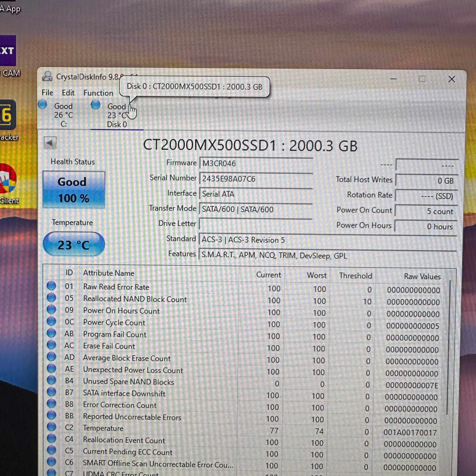476x476 pixels.
Task: Click status orb of Temperature attribute row
Action: click(51, 427)
